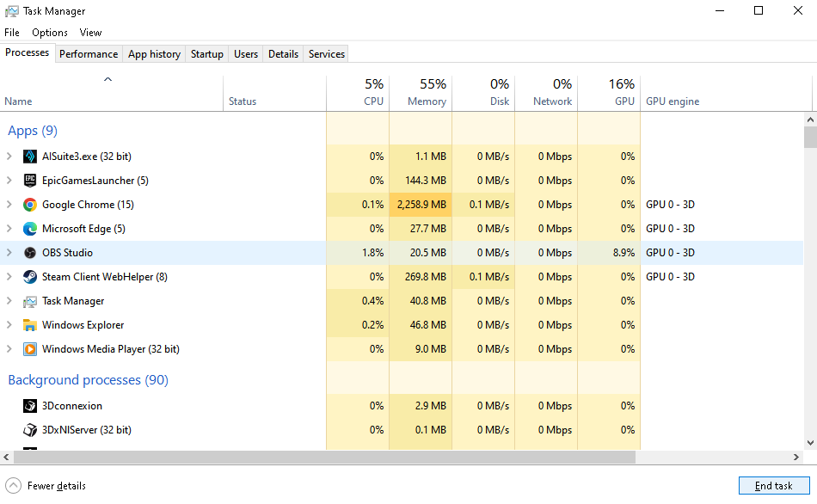Select the Background processes (90) header
The image size is (817, 504).
tap(88, 380)
